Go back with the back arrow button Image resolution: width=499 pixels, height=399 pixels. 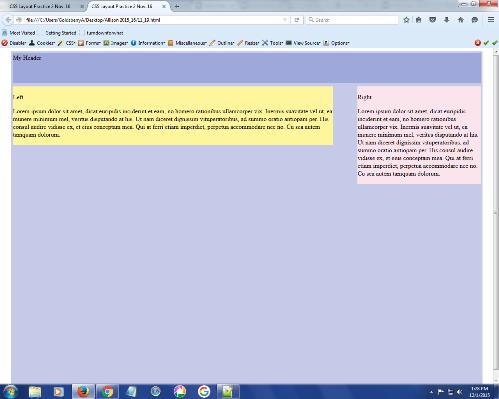tap(8, 20)
